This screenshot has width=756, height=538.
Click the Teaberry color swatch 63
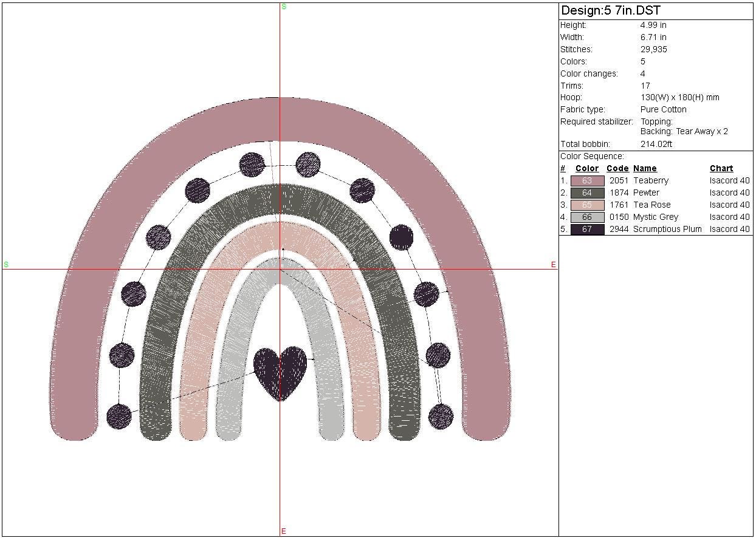[587, 180]
